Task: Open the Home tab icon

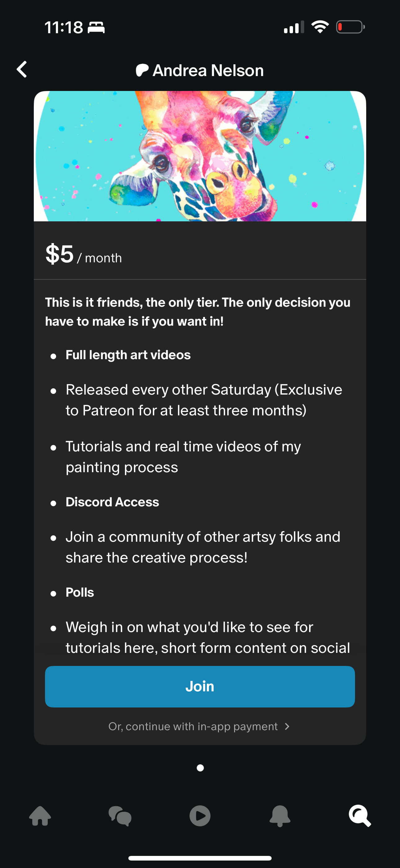Action: [40, 816]
